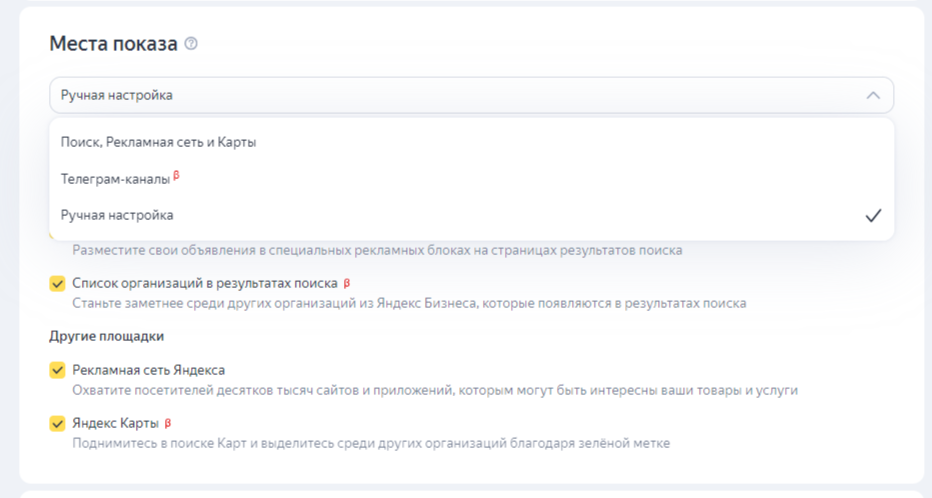Choose Поиск, Рекламная сеть и Карты option

pyautogui.click(x=471, y=142)
